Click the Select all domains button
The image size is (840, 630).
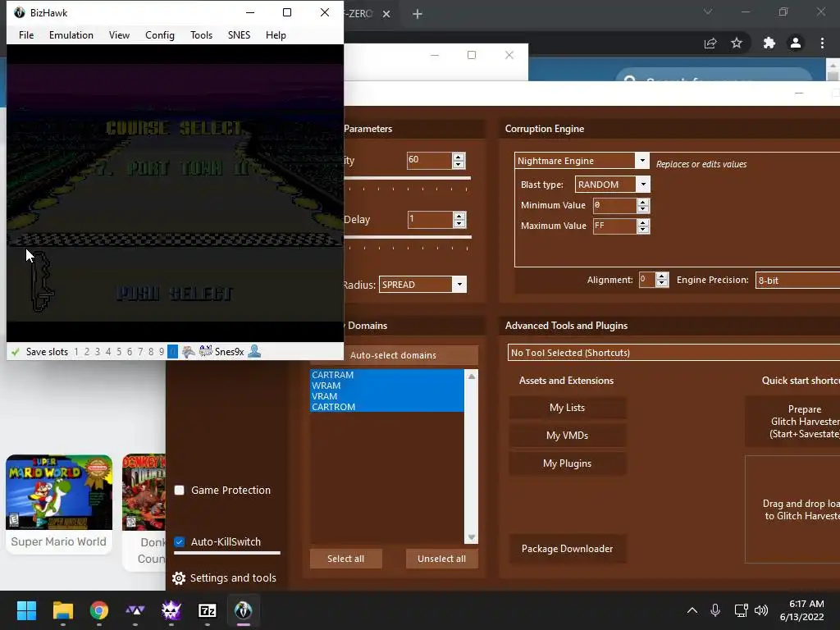click(345, 559)
